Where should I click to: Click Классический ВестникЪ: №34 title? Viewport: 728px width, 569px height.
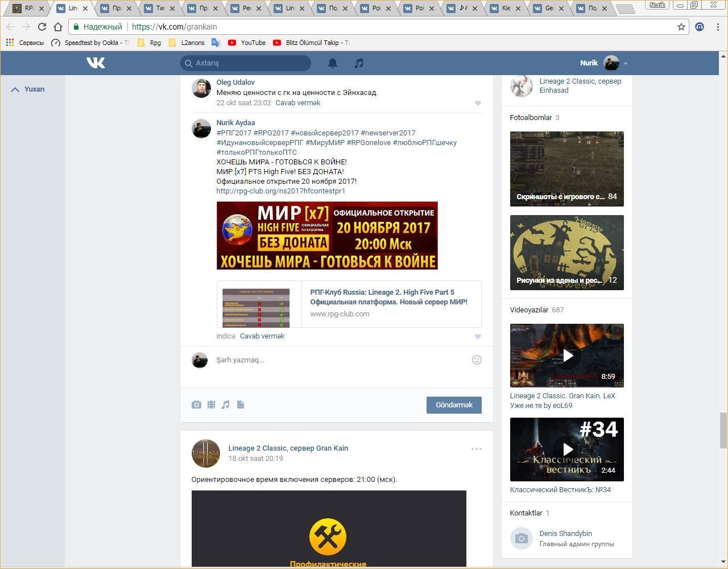[x=560, y=490]
